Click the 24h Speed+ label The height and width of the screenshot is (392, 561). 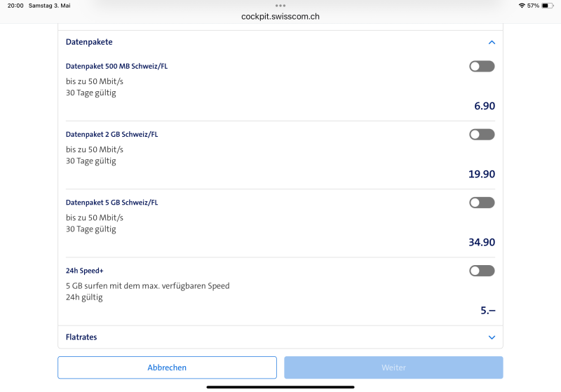tap(85, 271)
